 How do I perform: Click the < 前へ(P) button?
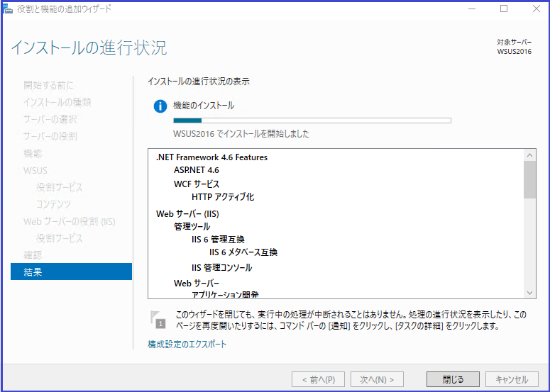coord(318,379)
